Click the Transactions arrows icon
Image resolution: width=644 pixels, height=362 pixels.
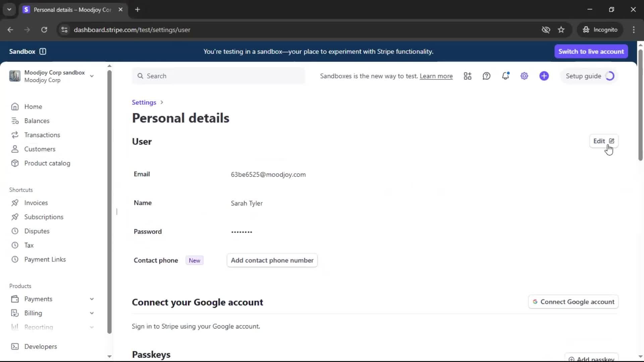[x=15, y=135]
